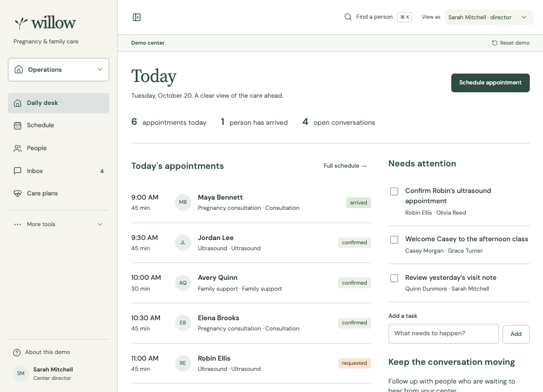
Task: Open Elena Brooks' appointment
Action: (x=251, y=323)
